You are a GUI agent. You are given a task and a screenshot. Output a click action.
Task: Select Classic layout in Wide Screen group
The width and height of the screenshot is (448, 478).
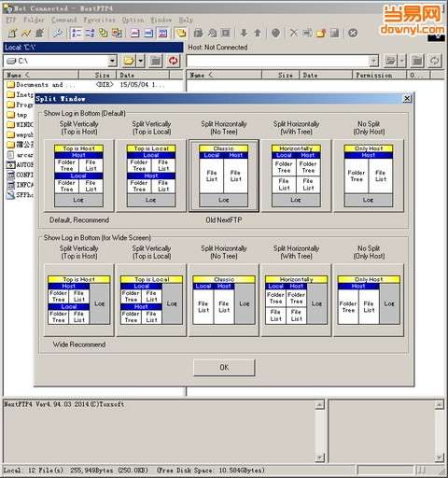pos(224,301)
